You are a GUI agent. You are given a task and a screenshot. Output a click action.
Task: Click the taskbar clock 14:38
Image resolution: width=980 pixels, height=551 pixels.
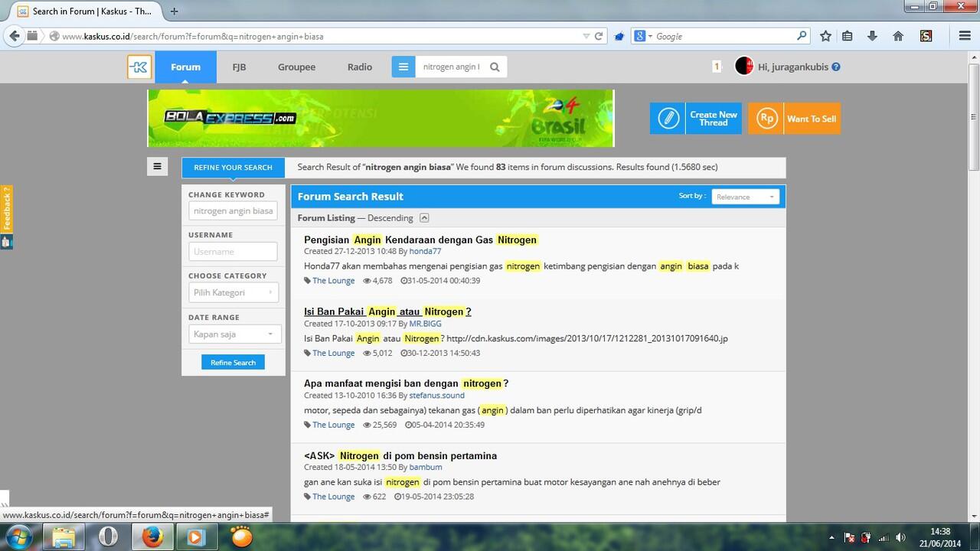click(940, 531)
